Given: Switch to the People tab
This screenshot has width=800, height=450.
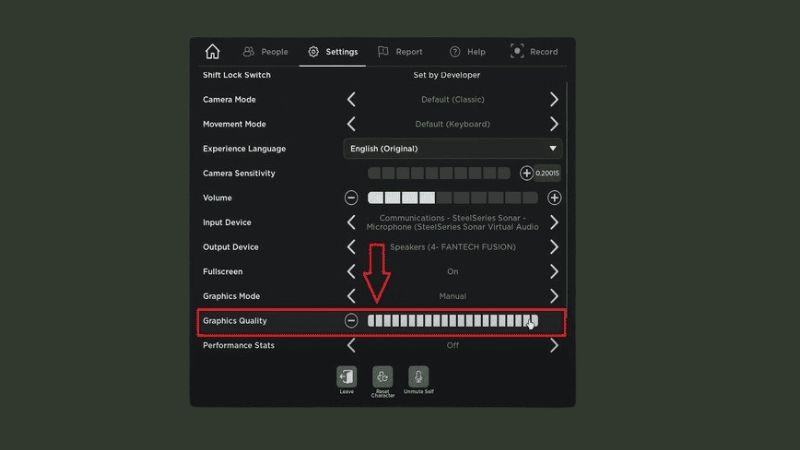Looking at the screenshot, I should [x=265, y=52].
